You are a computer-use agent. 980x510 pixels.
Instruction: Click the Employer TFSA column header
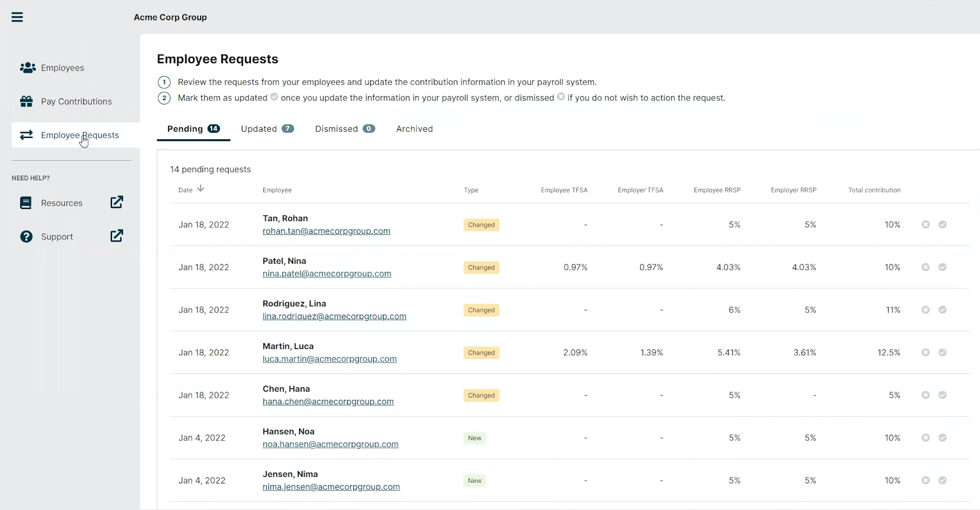coord(641,190)
